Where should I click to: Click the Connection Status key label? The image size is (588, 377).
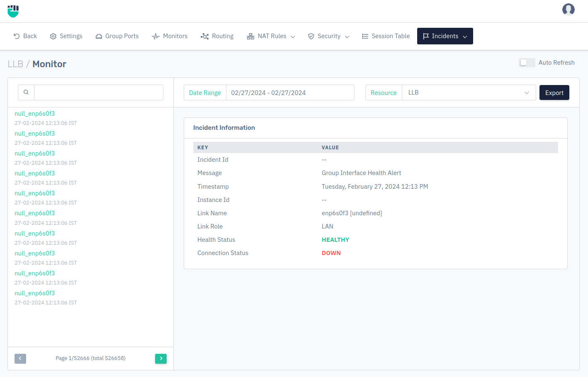[223, 253]
